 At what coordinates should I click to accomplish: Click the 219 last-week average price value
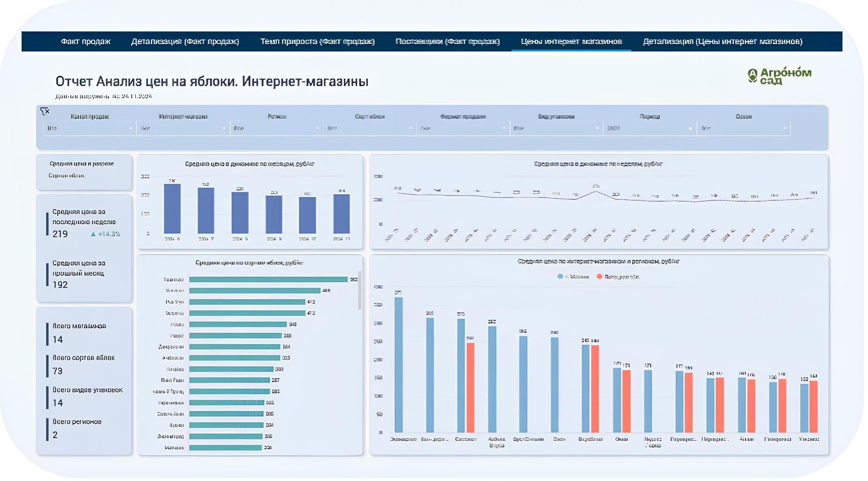pos(60,234)
